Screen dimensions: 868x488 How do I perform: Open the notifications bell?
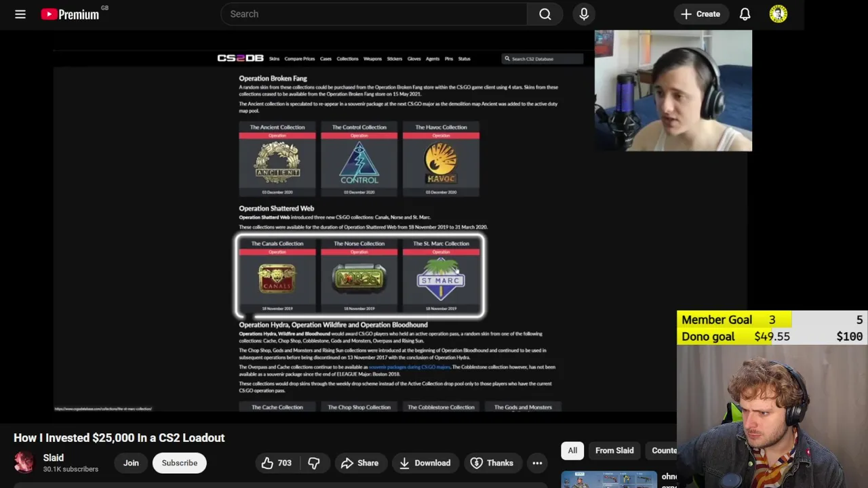click(x=745, y=14)
